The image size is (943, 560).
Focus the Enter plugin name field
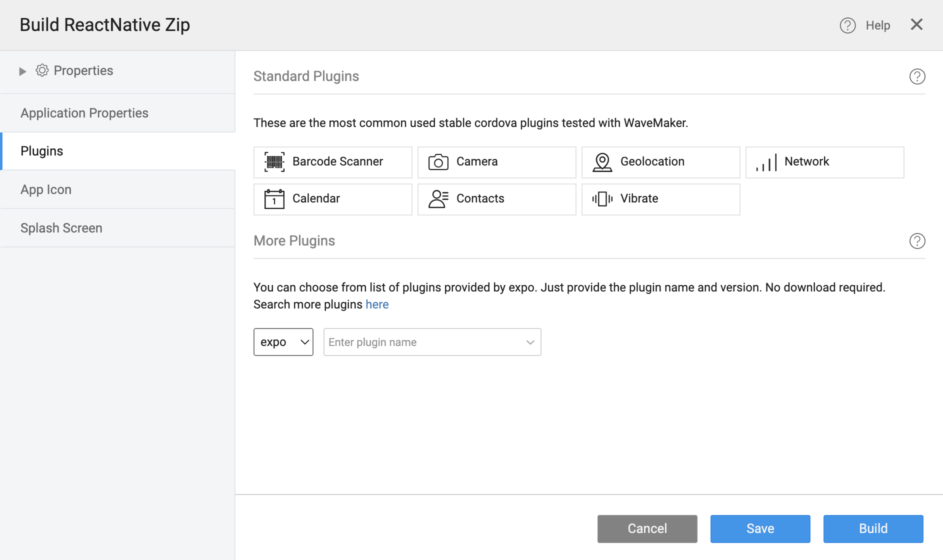(422, 342)
